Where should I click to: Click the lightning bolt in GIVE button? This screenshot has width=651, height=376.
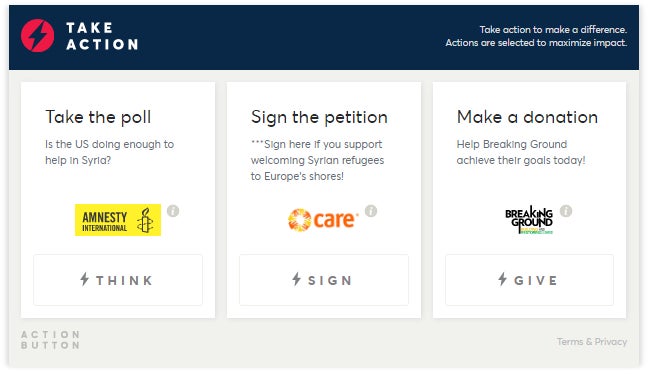pos(503,279)
